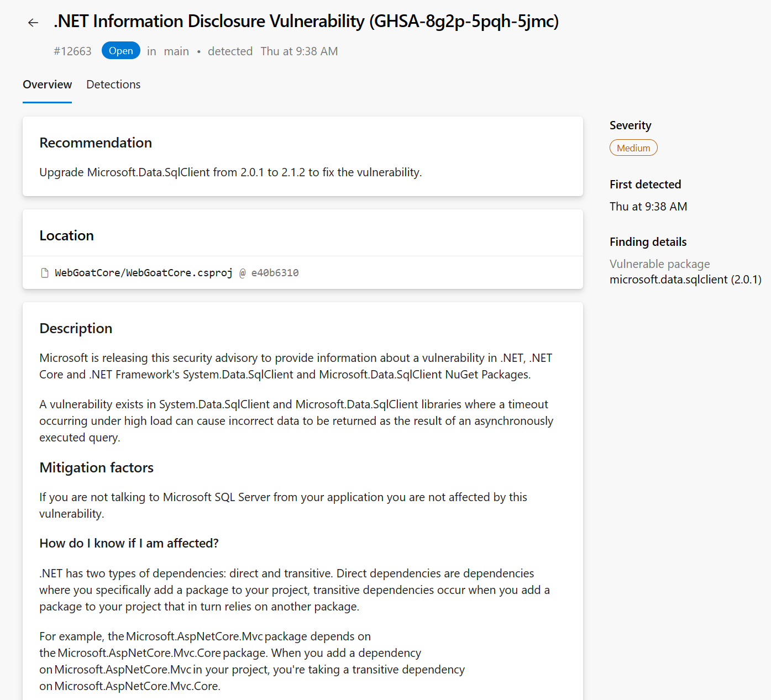Click the paragraph starting '.NET has two types of dependencies'
Image resolution: width=771 pixels, height=700 pixels.
tap(295, 590)
